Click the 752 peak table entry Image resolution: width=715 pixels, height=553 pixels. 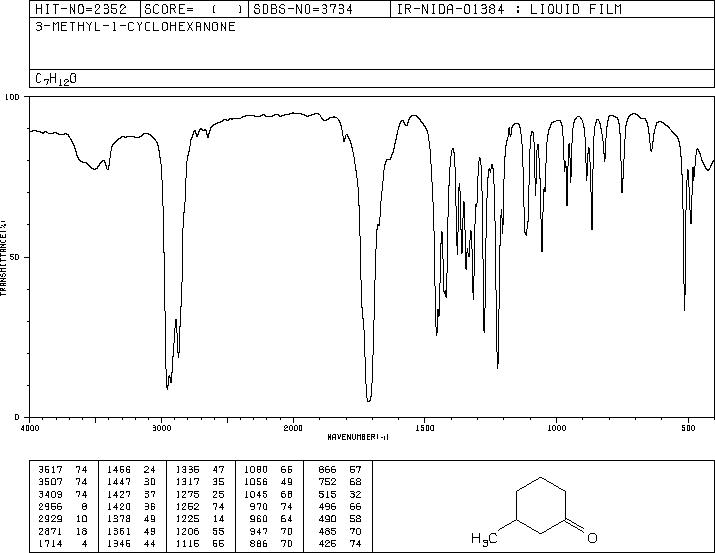(340, 481)
